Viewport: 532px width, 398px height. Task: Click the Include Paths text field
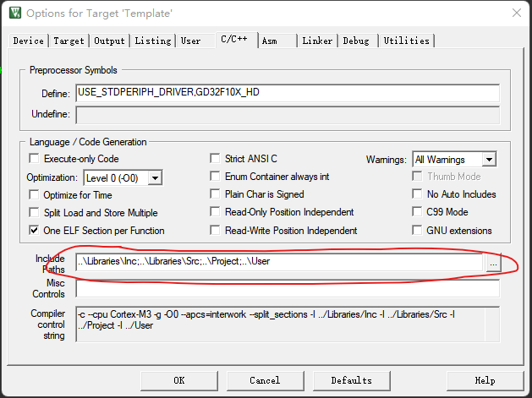(x=280, y=262)
